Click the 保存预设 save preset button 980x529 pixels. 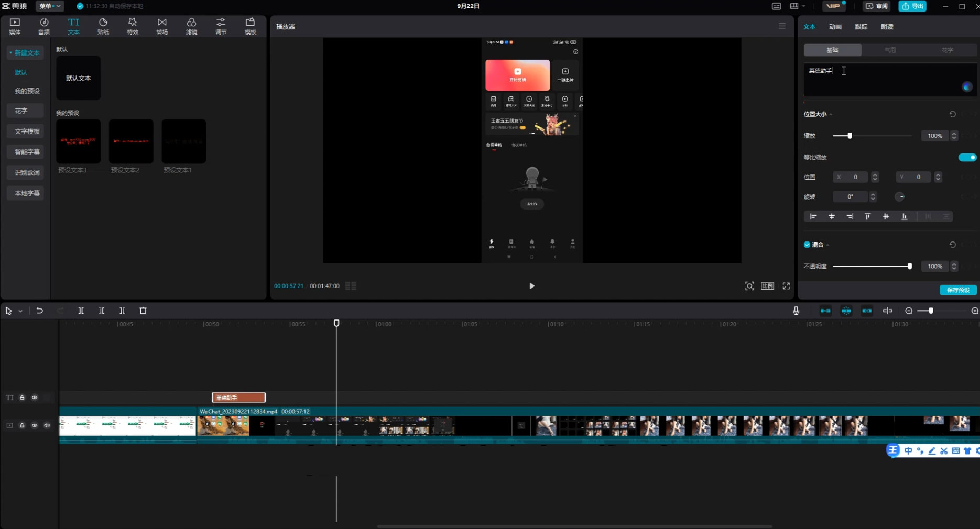(958, 290)
